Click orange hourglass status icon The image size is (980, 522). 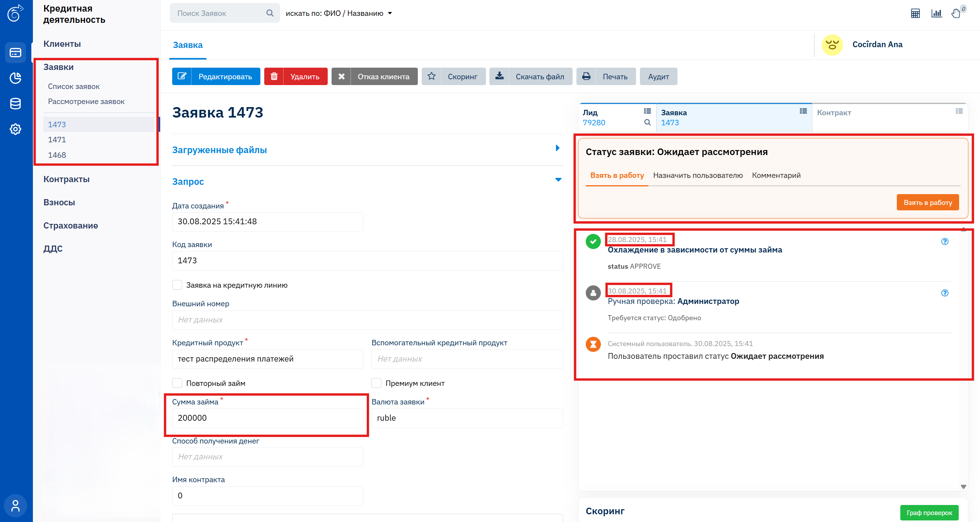pos(593,344)
